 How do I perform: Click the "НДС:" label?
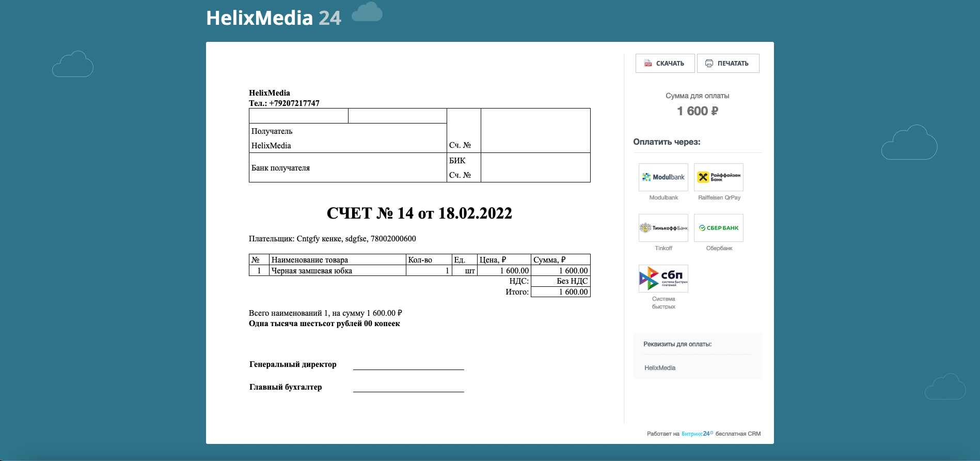(x=519, y=281)
